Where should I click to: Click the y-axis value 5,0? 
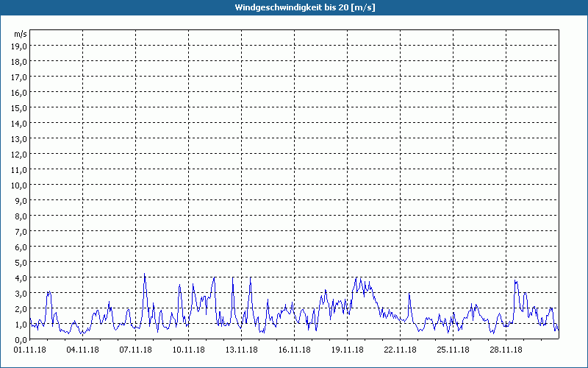tap(21, 263)
